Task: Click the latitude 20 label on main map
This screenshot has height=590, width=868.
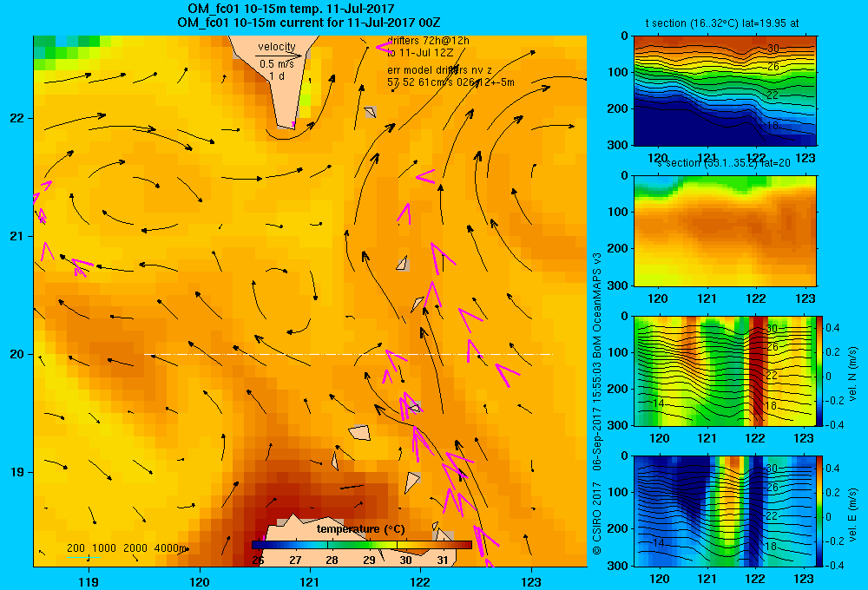Action: 17,354
